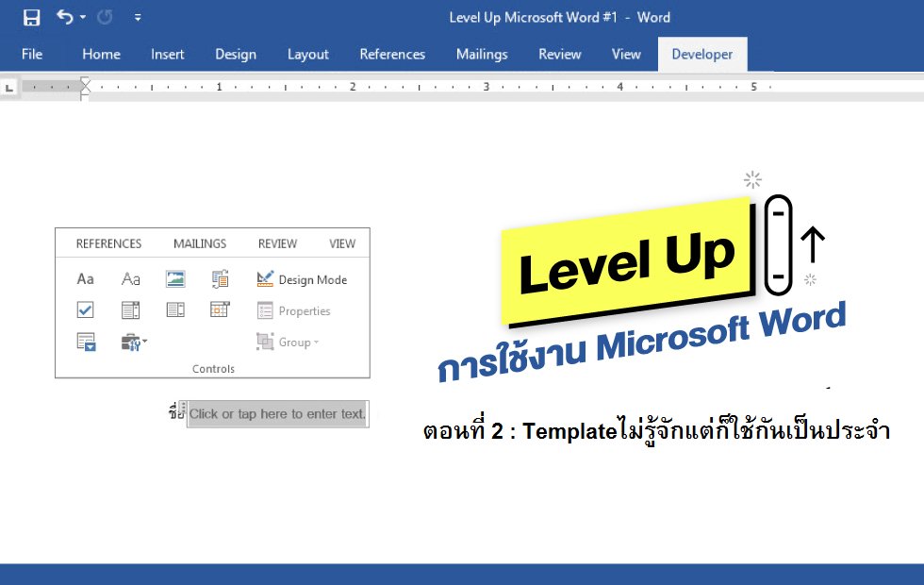The height and width of the screenshot is (585, 924).
Task: Open Legacy Tools dropdown icon
Action: coord(134,342)
